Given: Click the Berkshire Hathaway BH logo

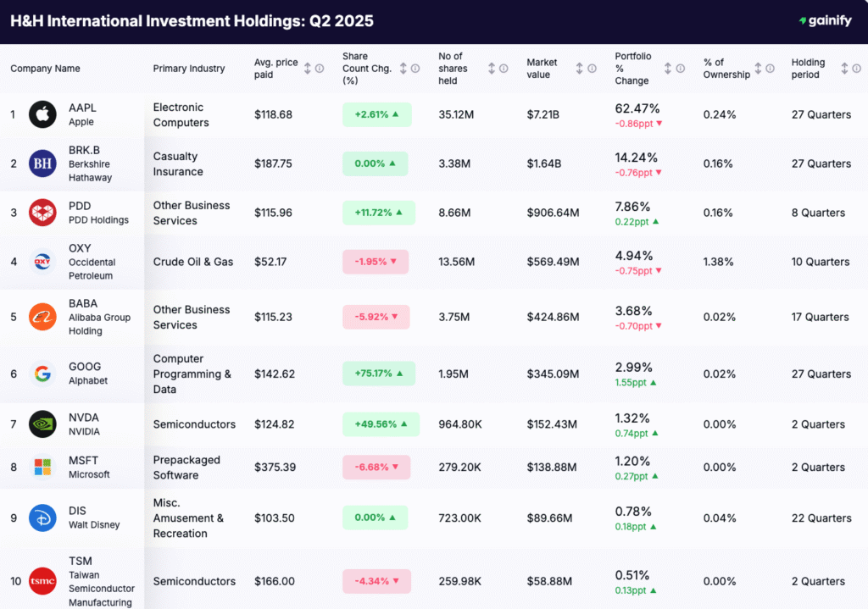Looking at the screenshot, I should pyautogui.click(x=42, y=163).
